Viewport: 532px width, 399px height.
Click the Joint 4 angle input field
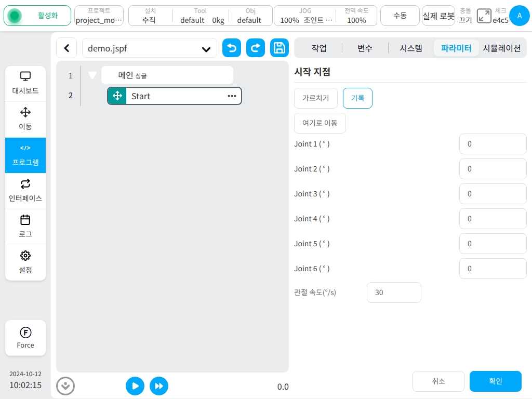493,219
